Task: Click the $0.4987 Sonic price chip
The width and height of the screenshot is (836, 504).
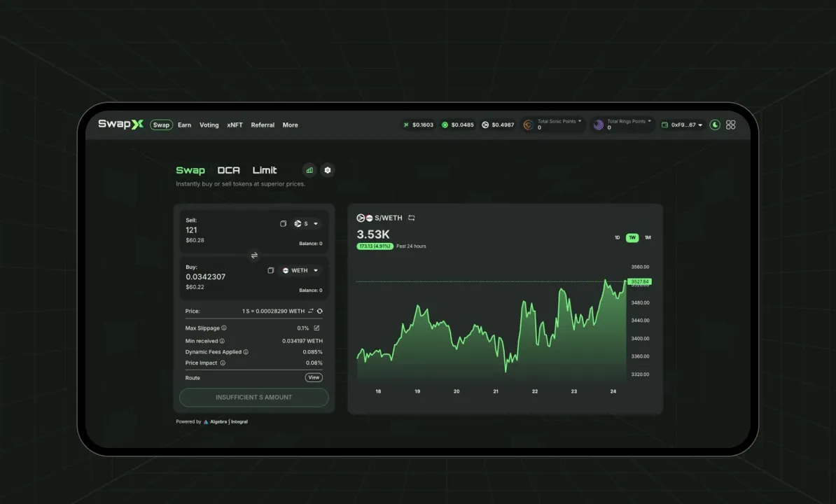Action: pyautogui.click(x=498, y=125)
